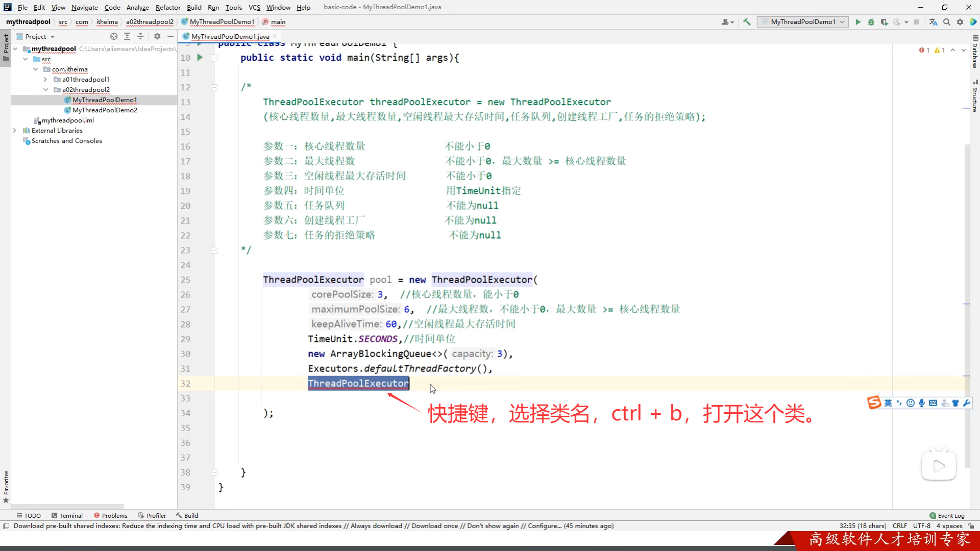Screen dimensions: 980x551
Task: Click the green Run button in toolbar
Action: (x=858, y=22)
